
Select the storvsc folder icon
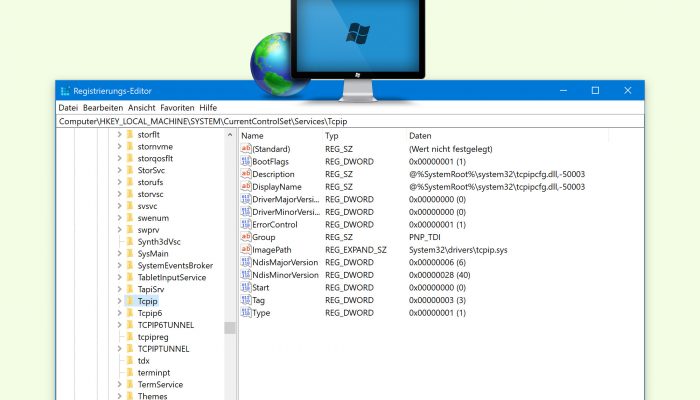tap(130, 194)
